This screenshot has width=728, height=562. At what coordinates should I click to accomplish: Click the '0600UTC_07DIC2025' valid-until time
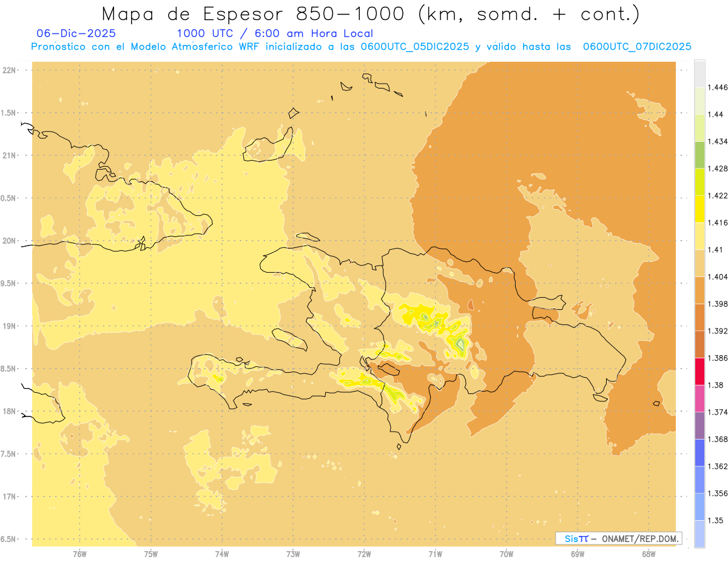[x=637, y=47]
